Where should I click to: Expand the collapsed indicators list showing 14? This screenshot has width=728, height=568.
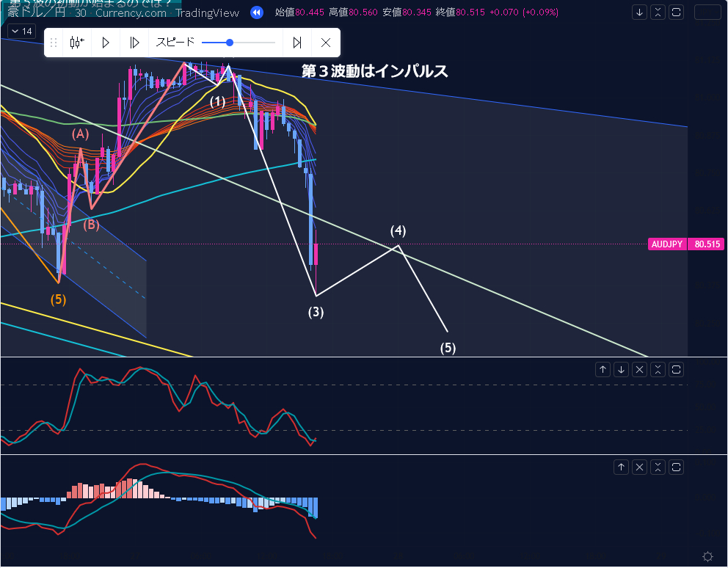tap(21, 32)
